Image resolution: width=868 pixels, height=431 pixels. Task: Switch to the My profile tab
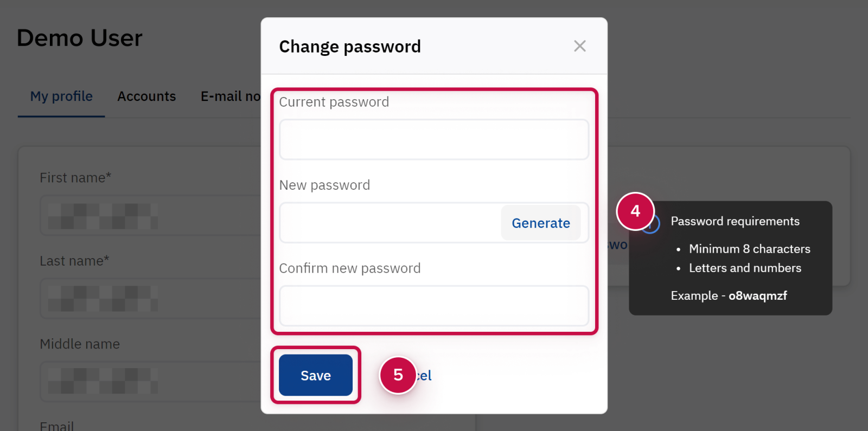[x=61, y=97]
